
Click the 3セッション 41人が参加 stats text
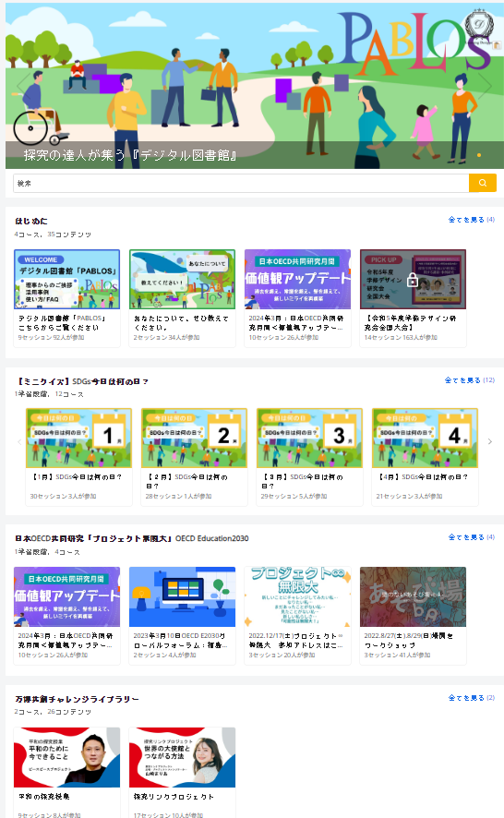397,656
